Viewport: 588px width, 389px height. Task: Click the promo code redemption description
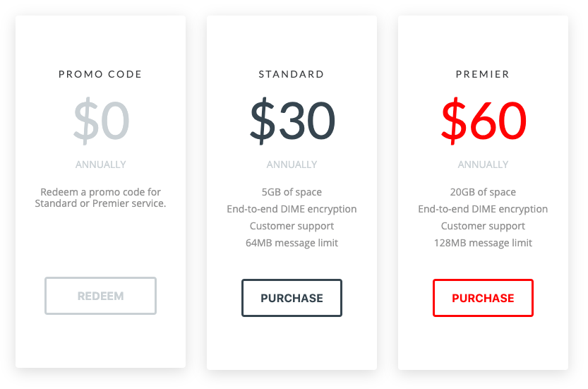tap(100, 198)
